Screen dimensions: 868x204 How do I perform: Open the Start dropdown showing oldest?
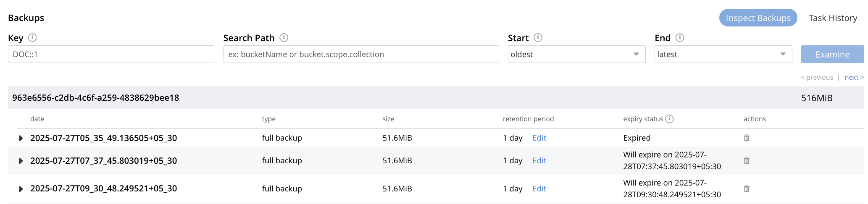(x=576, y=54)
